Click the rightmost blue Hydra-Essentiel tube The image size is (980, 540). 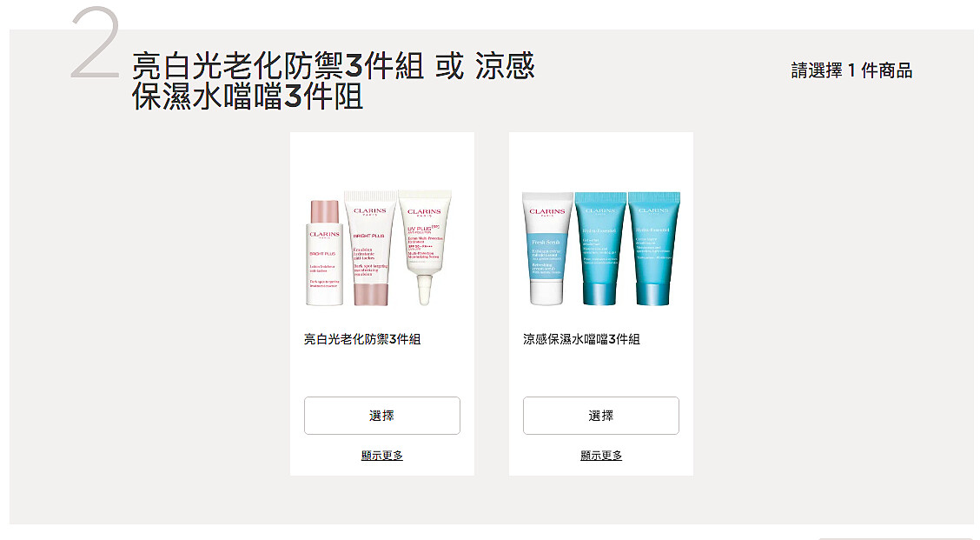pos(653,249)
